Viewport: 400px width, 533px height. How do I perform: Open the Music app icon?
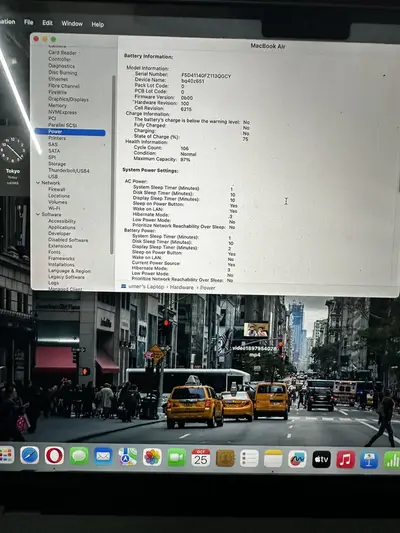point(346,460)
